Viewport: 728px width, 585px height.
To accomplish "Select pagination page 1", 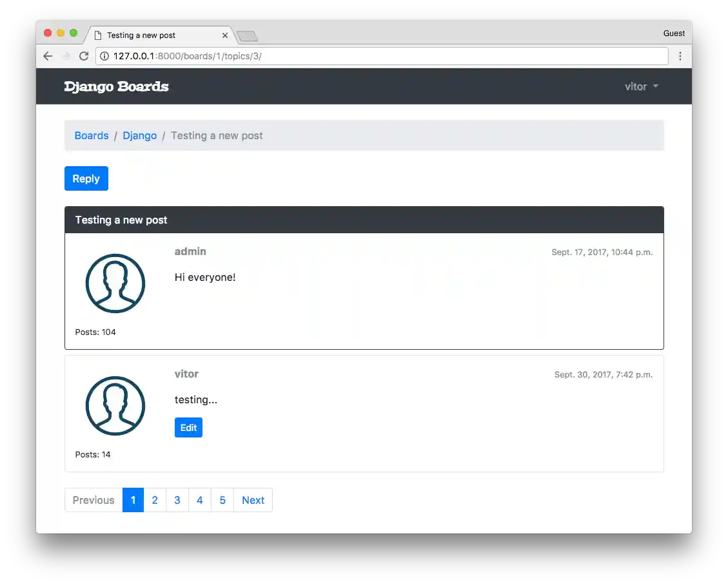I will pyautogui.click(x=133, y=500).
